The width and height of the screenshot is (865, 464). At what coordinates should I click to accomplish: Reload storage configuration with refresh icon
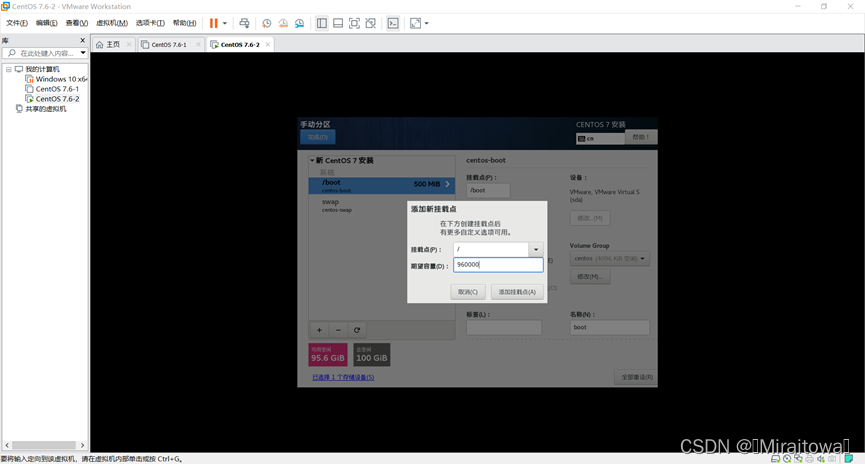pos(357,330)
